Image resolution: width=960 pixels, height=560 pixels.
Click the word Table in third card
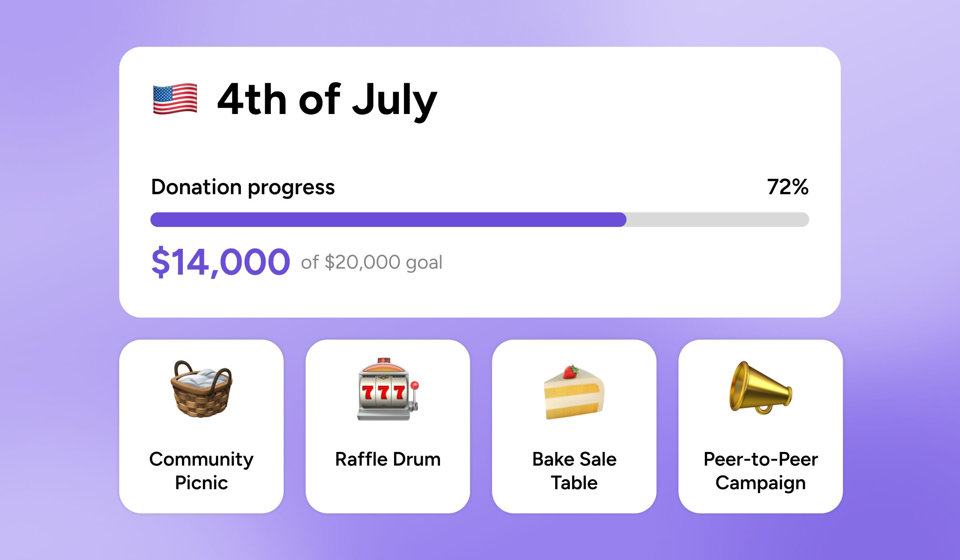(x=574, y=483)
